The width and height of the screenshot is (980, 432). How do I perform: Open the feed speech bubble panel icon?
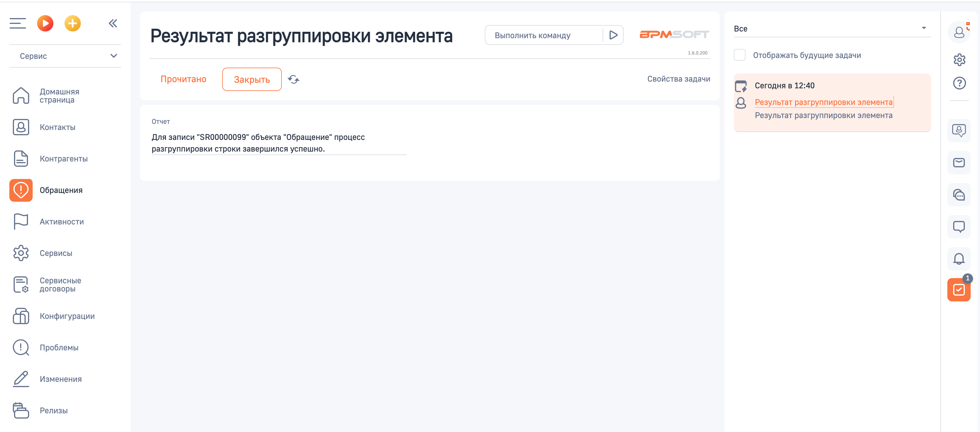pos(959,227)
